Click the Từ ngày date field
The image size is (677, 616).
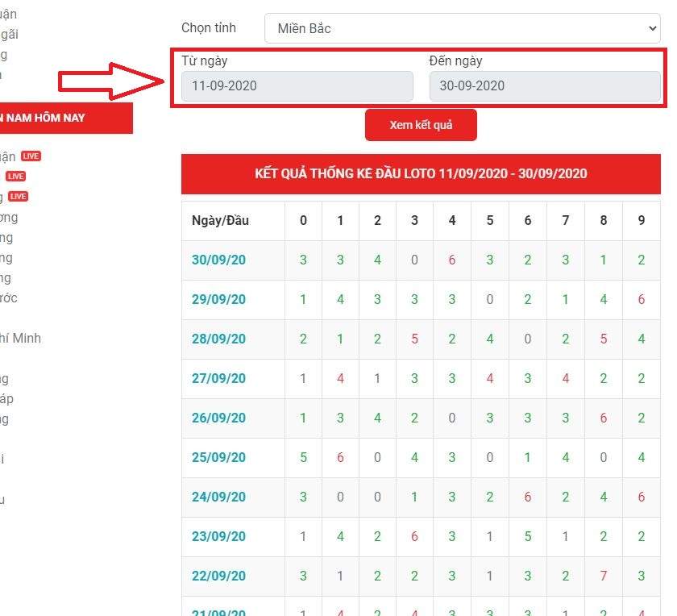[297, 86]
